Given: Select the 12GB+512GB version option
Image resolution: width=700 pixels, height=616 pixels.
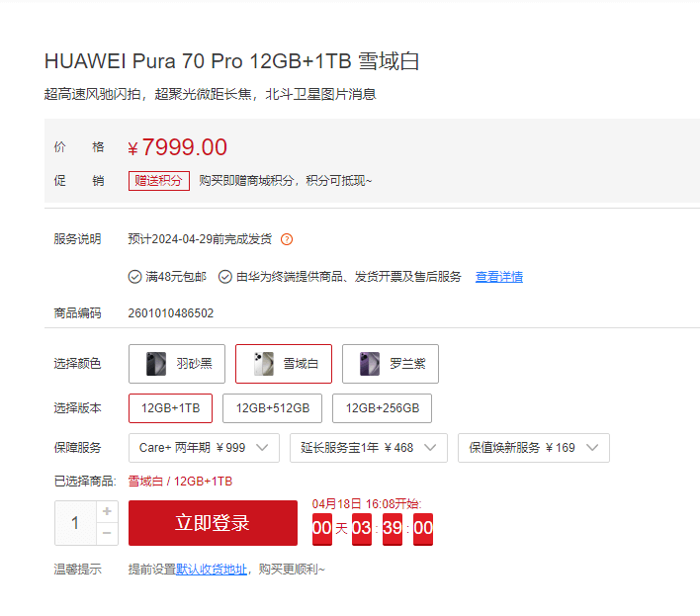Looking at the screenshot, I should 272,408.
